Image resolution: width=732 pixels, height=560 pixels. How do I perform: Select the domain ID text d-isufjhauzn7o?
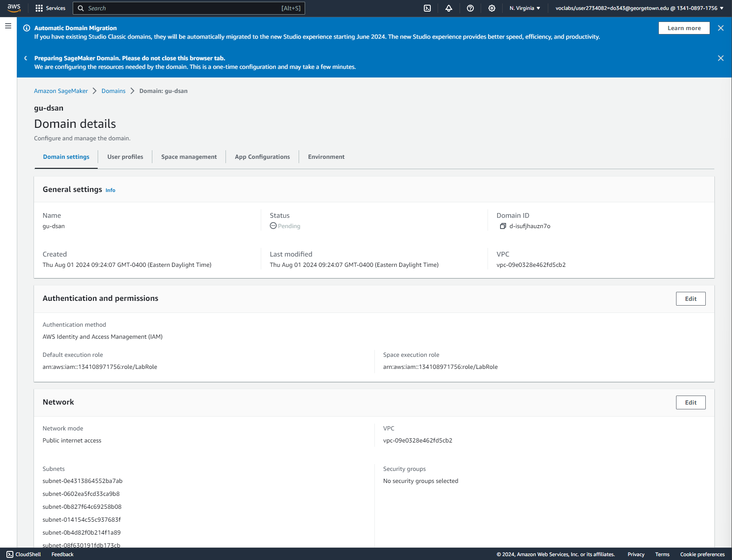(530, 226)
